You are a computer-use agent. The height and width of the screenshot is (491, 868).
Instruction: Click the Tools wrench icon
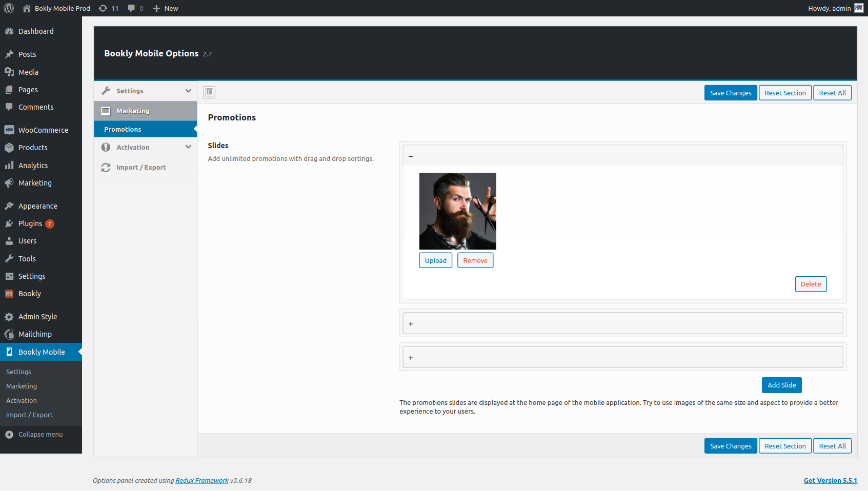9,259
